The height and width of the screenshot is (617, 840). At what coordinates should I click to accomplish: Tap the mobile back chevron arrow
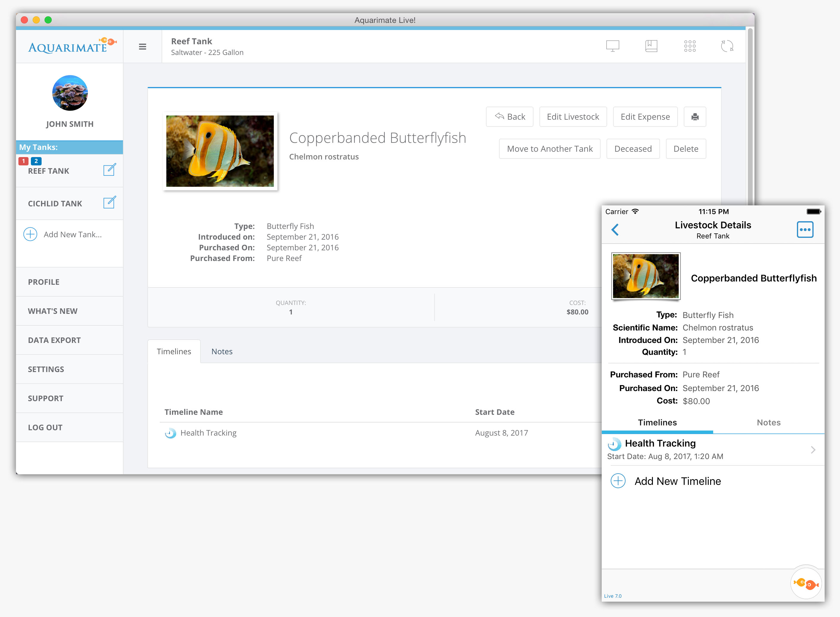[x=615, y=229]
